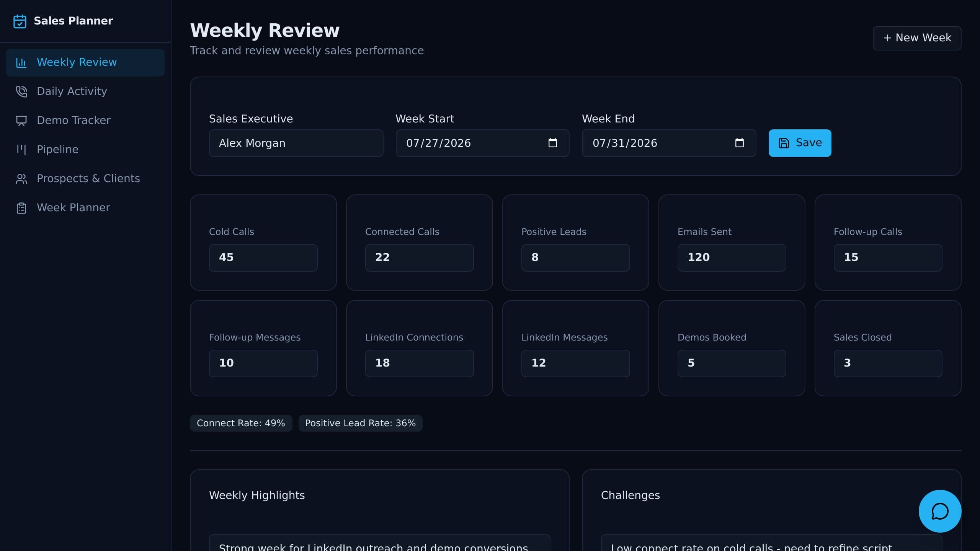Click the Demo Tracker presentation icon

21,121
